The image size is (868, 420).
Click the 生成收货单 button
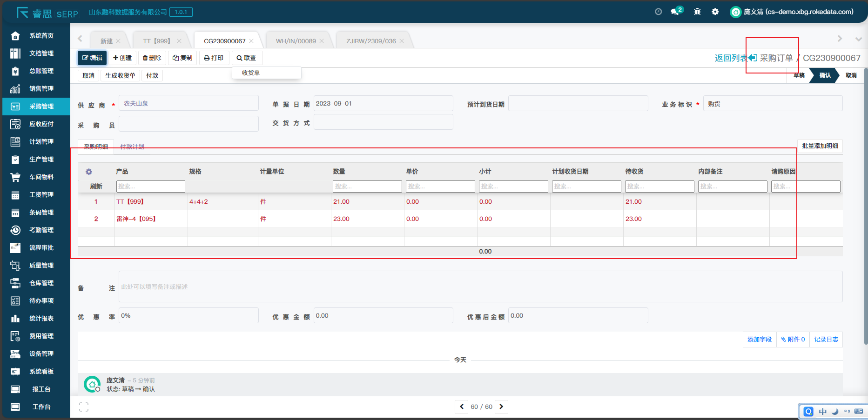120,76
